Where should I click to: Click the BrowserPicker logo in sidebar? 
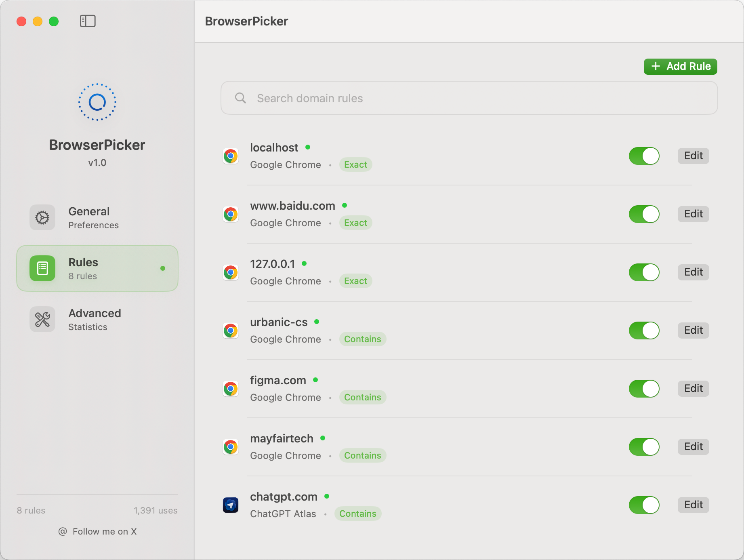pos(97,102)
